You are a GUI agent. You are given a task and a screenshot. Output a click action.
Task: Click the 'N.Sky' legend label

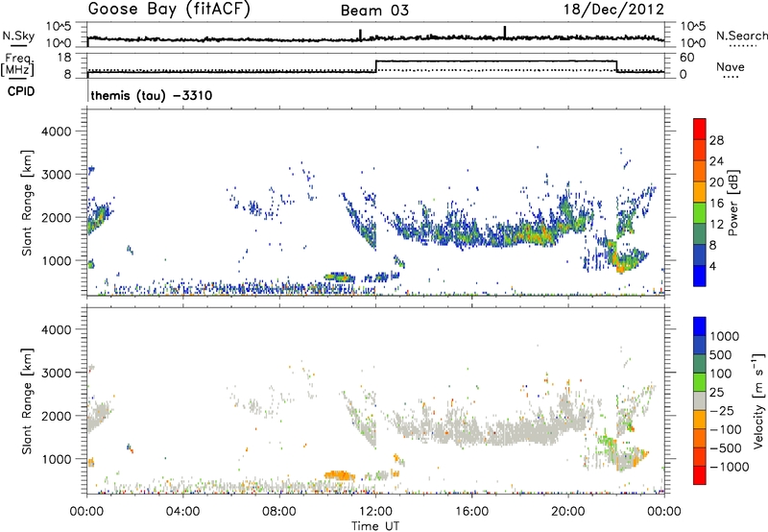point(18,36)
